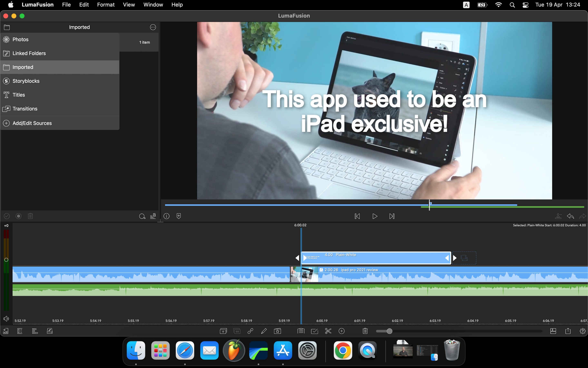Click the circled plus add icon
The image size is (588, 368).
[x=342, y=331]
